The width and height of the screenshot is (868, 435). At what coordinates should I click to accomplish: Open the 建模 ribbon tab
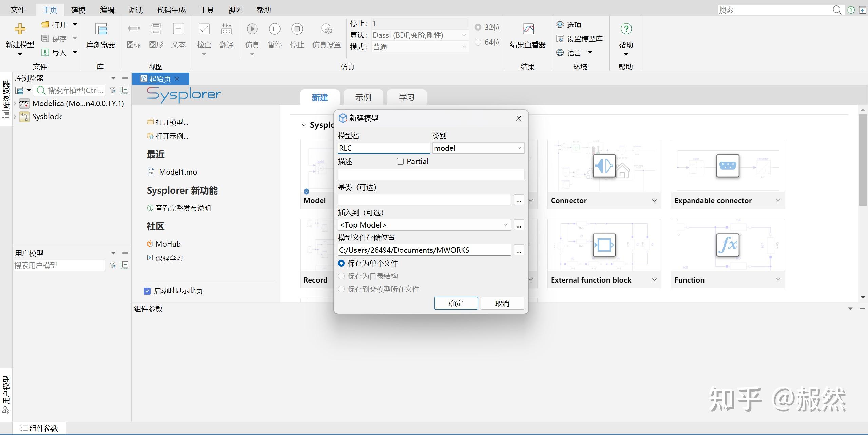pos(78,10)
